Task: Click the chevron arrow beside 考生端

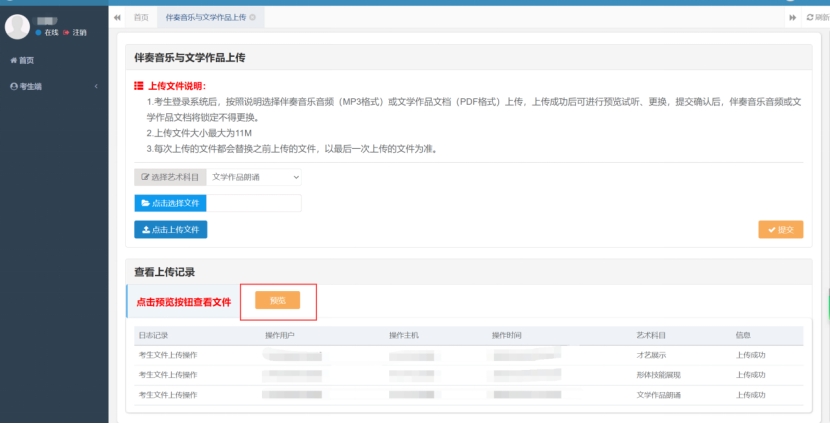Action: 96,87
